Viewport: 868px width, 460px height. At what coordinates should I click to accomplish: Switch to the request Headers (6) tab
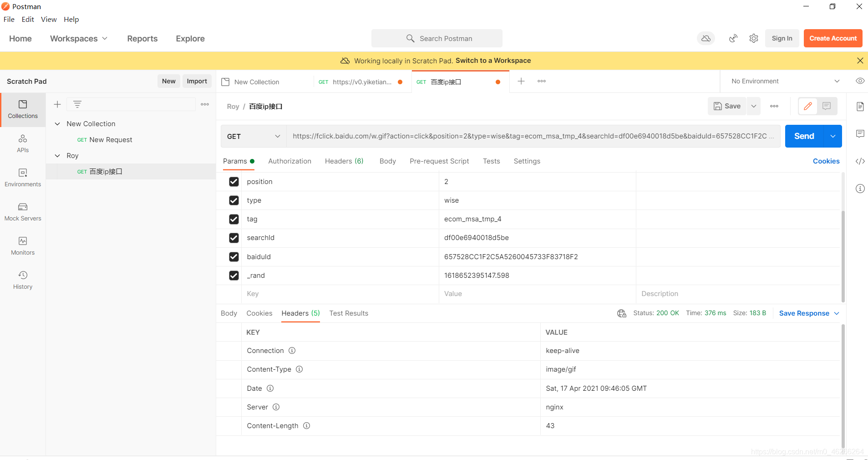coord(344,161)
